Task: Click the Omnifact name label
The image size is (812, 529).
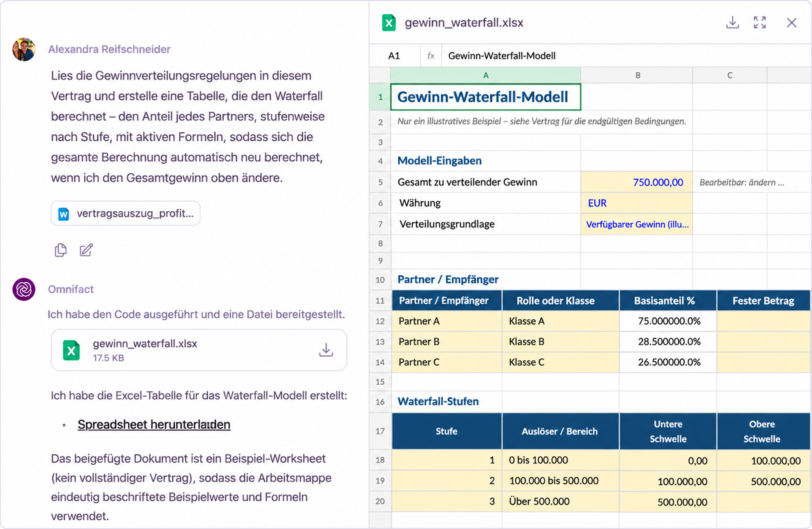Action: 71,289
